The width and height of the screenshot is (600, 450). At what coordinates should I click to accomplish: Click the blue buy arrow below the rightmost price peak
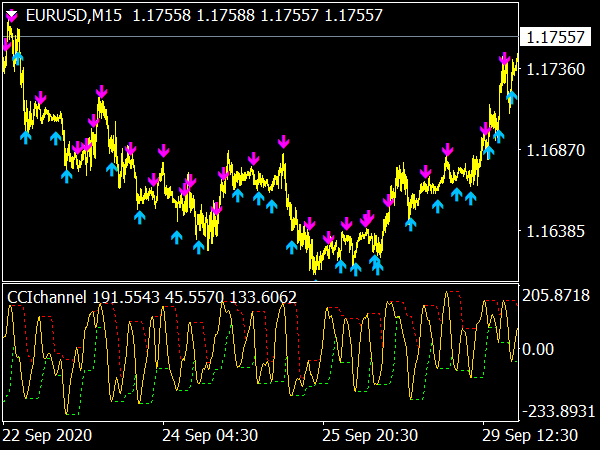click(511, 97)
